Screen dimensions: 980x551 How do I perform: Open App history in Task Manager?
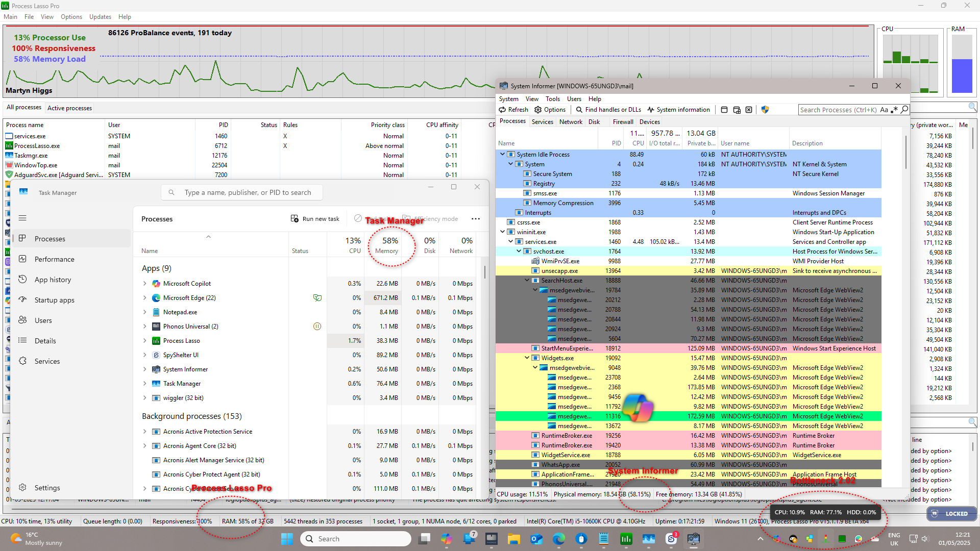[71, 280]
